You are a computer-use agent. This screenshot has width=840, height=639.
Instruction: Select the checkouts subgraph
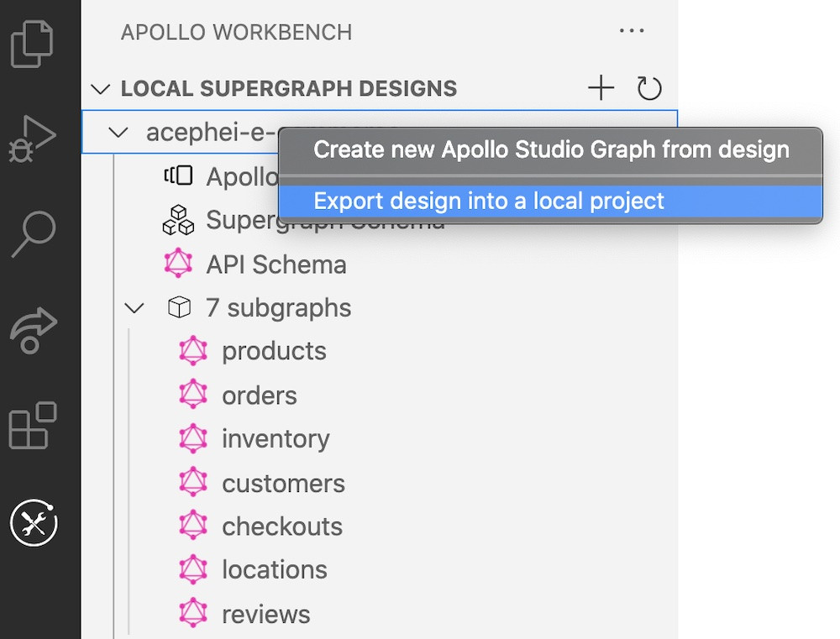pos(282,526)
